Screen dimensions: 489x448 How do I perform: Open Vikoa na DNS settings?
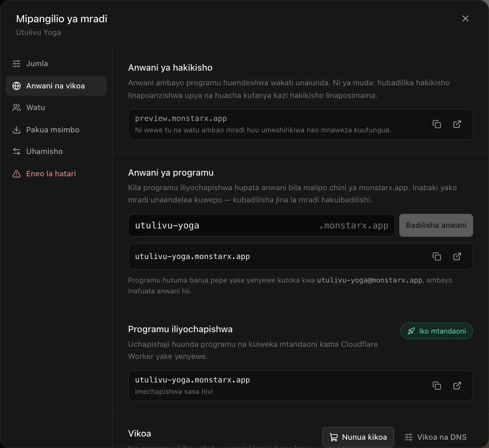point(436,437)
